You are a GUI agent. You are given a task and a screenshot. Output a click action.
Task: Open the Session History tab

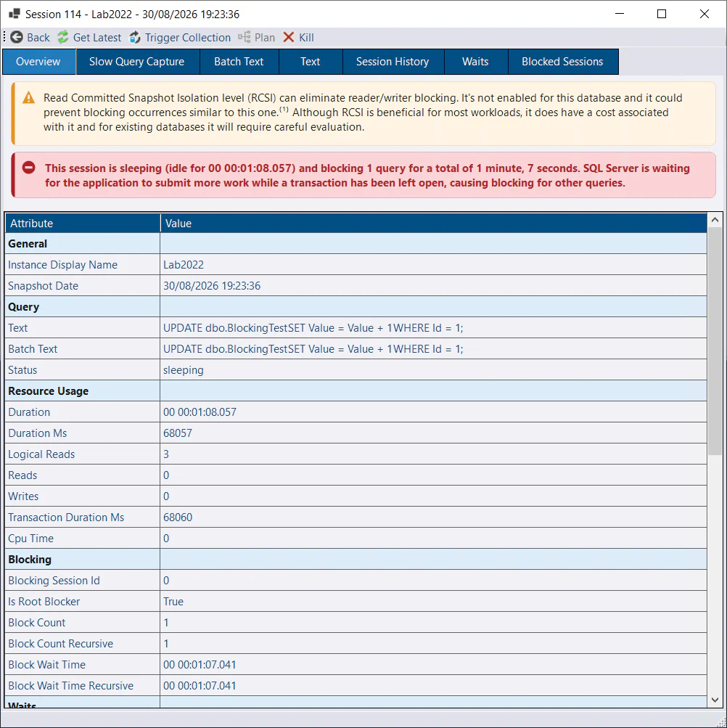coord(393,62)
